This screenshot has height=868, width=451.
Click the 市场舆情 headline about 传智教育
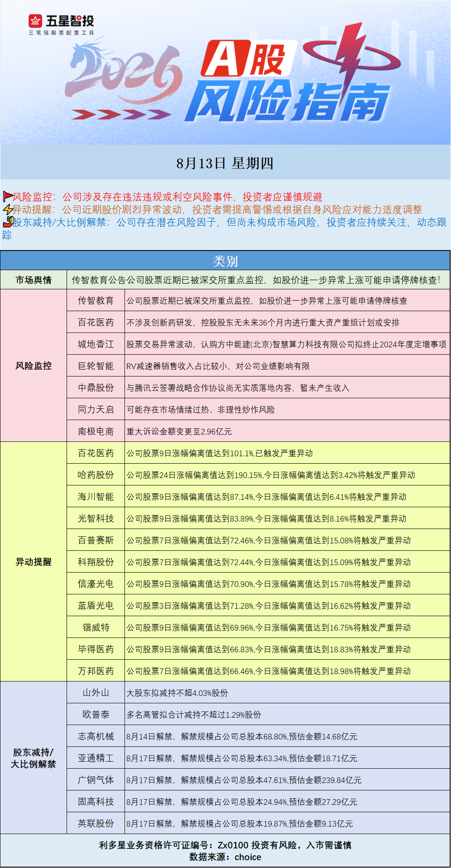point(256,280)
